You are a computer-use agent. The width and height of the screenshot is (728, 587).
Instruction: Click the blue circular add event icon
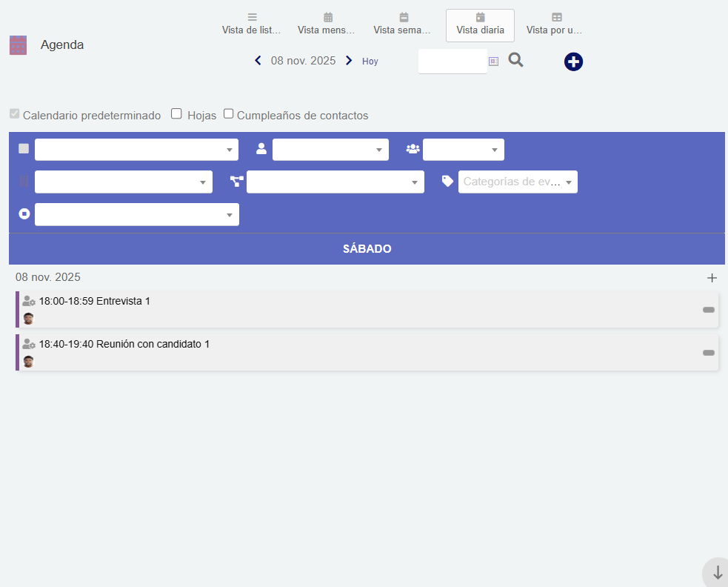[573, 62]
